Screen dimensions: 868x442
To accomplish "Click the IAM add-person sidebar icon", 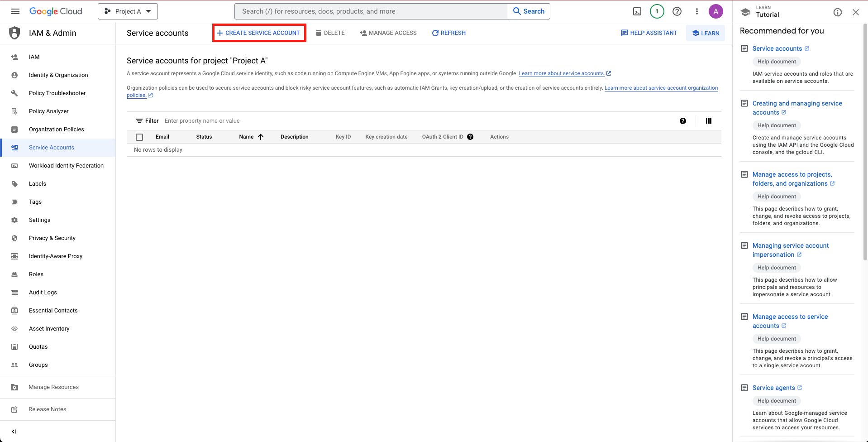I will coord(14,57).
